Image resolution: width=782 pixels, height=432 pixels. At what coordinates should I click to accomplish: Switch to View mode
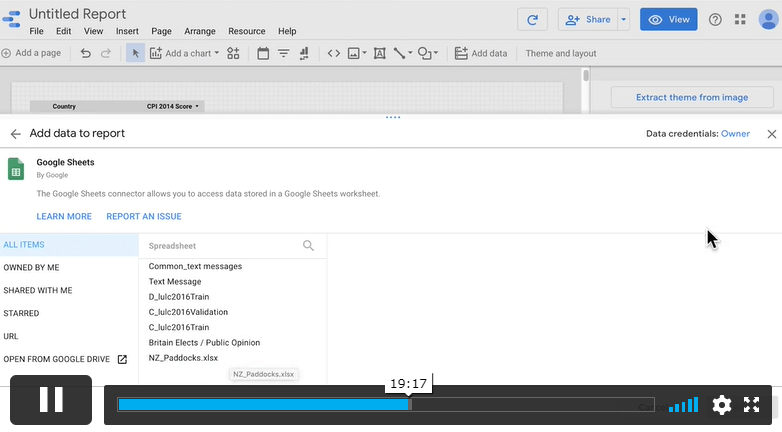669,19
